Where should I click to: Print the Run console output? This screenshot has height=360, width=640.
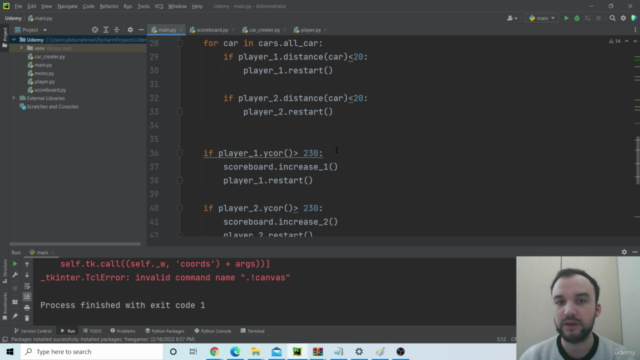[x=27, y=308]
